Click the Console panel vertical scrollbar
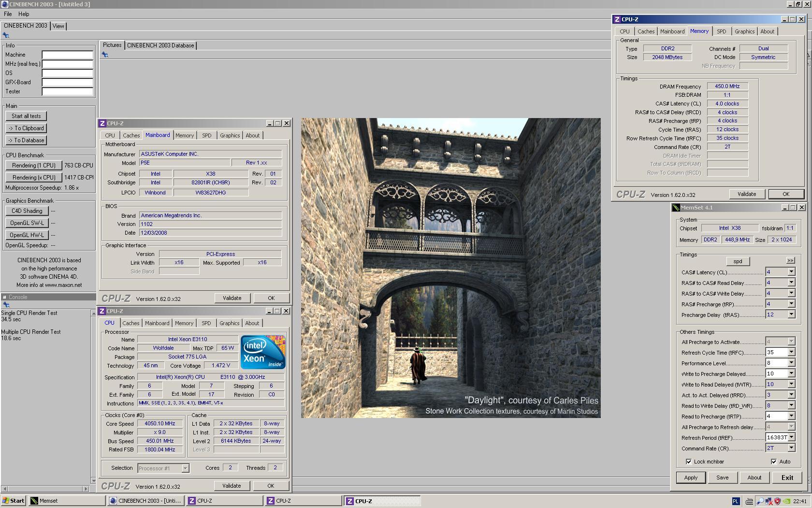This screenshot has width=812, height=508. tap(93, 397)
